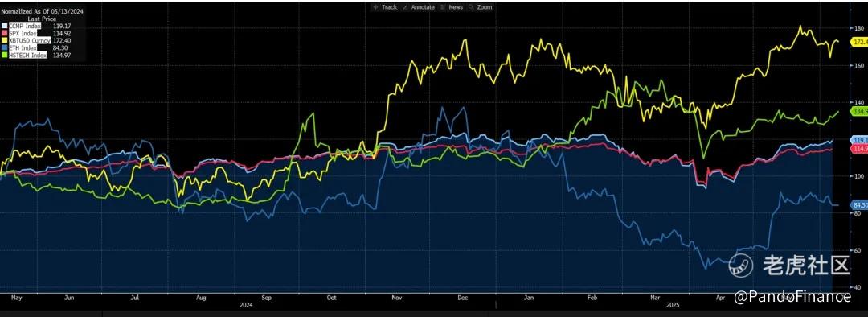The image size is (868, 317).
Task: Click the 100 gridline value on price axis
Action: point(859,176)
